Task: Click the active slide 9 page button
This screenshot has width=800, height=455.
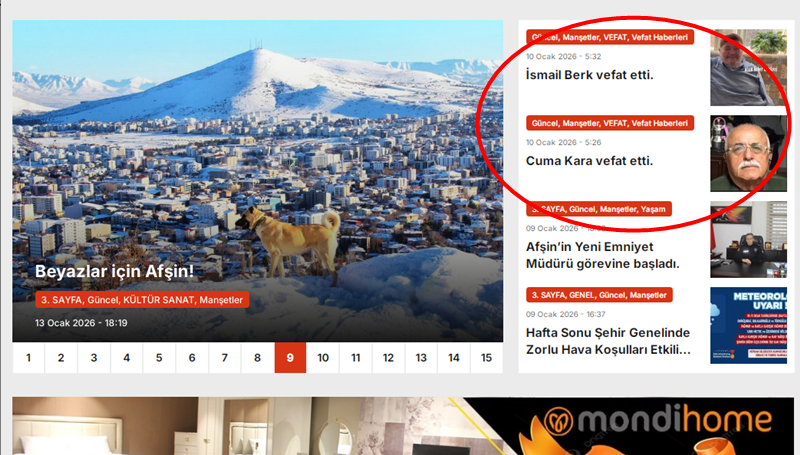Action: [290, 358]
